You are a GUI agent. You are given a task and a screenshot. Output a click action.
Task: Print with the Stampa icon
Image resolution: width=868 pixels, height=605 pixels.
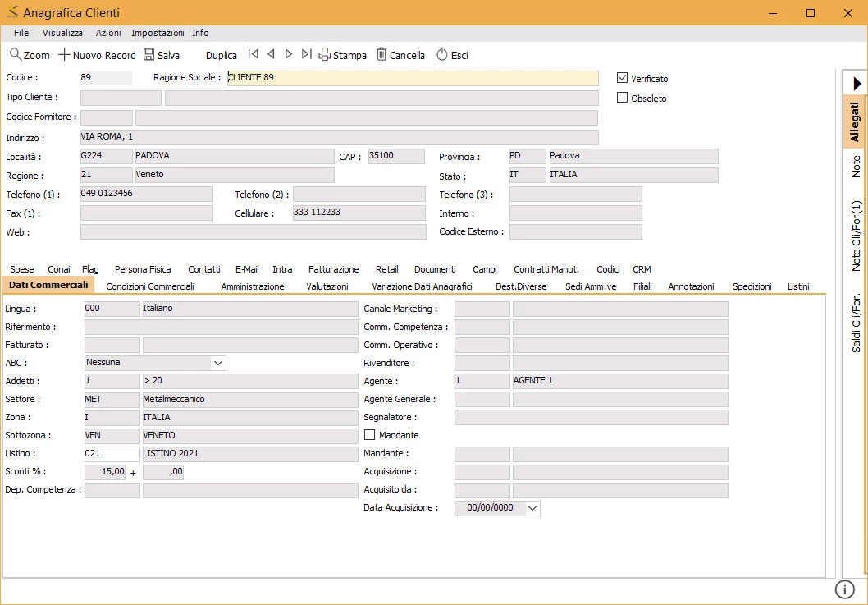click(x=324, y=54)
